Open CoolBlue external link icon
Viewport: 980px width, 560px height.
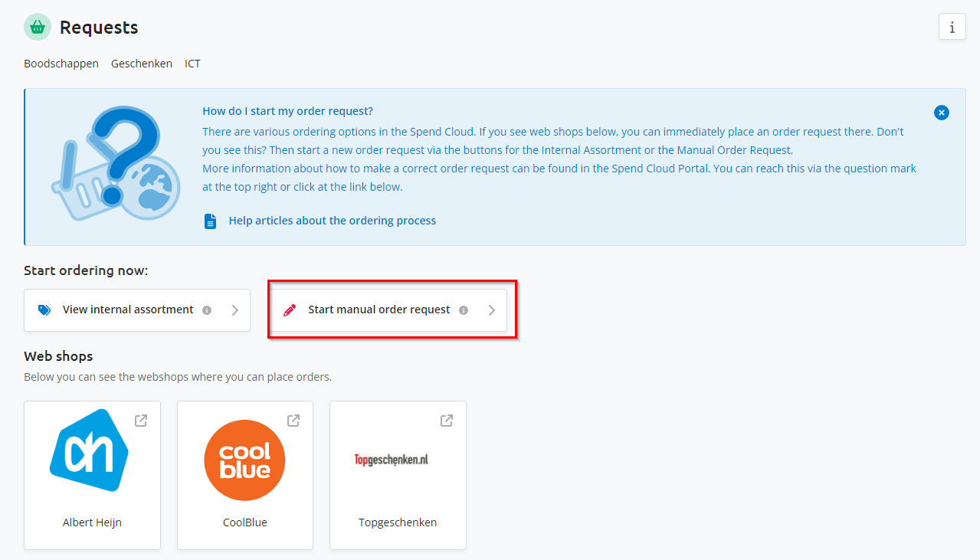point(293,421)
